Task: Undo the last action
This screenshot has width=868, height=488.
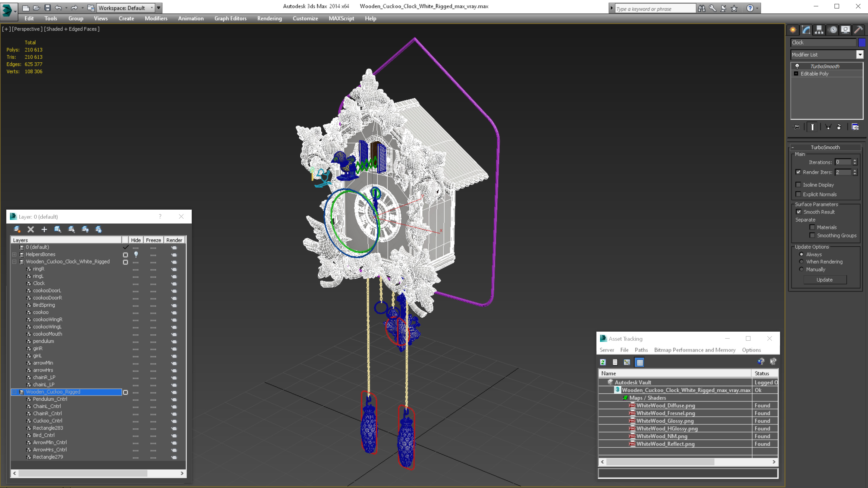Action: pos(58,8)
